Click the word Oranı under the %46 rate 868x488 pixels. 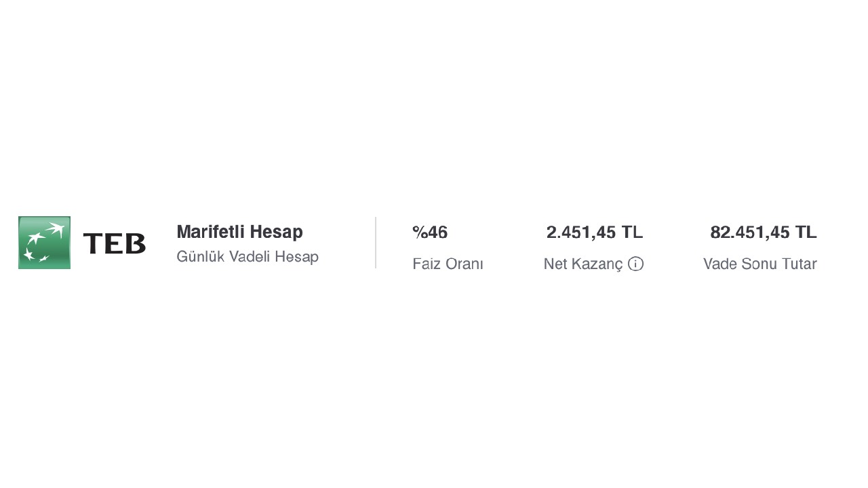tap(465, 264)
